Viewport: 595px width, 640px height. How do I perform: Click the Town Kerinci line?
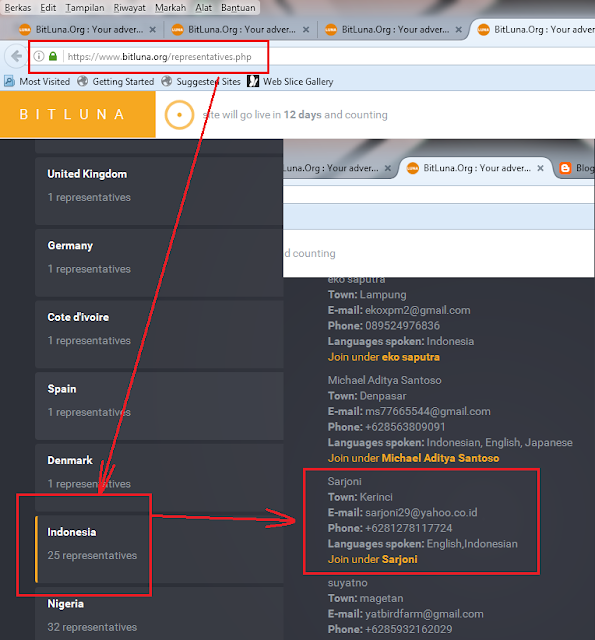click(360, 497)
